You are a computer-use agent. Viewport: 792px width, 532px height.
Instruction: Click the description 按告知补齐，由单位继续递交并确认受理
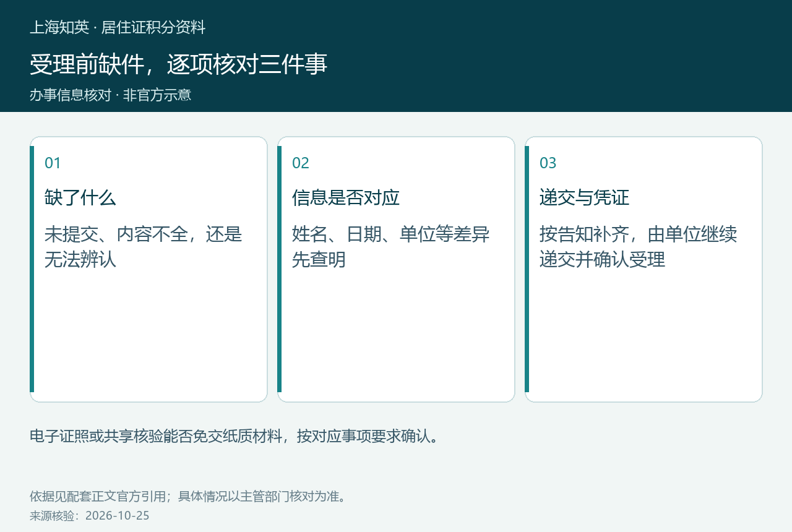[x=639, y=247]
